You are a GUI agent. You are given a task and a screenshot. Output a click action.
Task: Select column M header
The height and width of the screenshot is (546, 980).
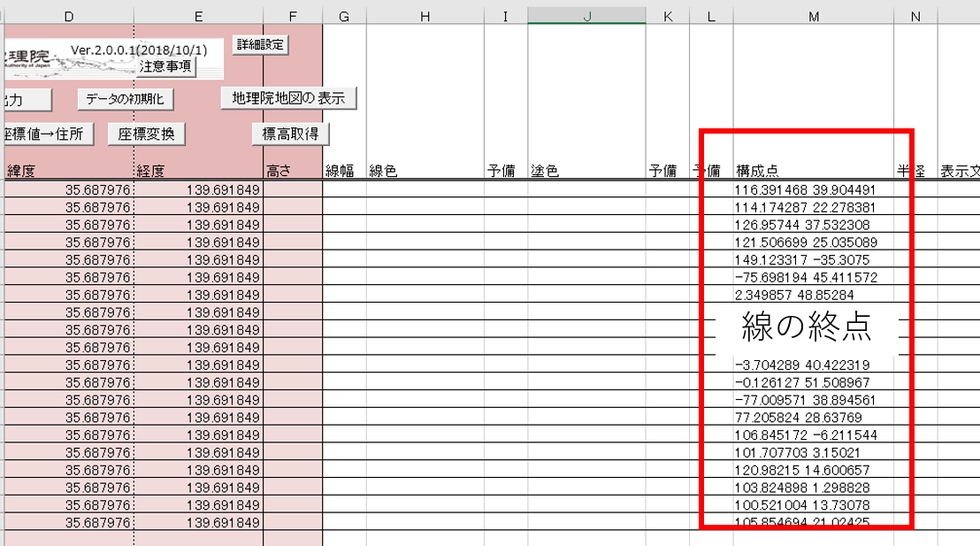tap(814, 16)
